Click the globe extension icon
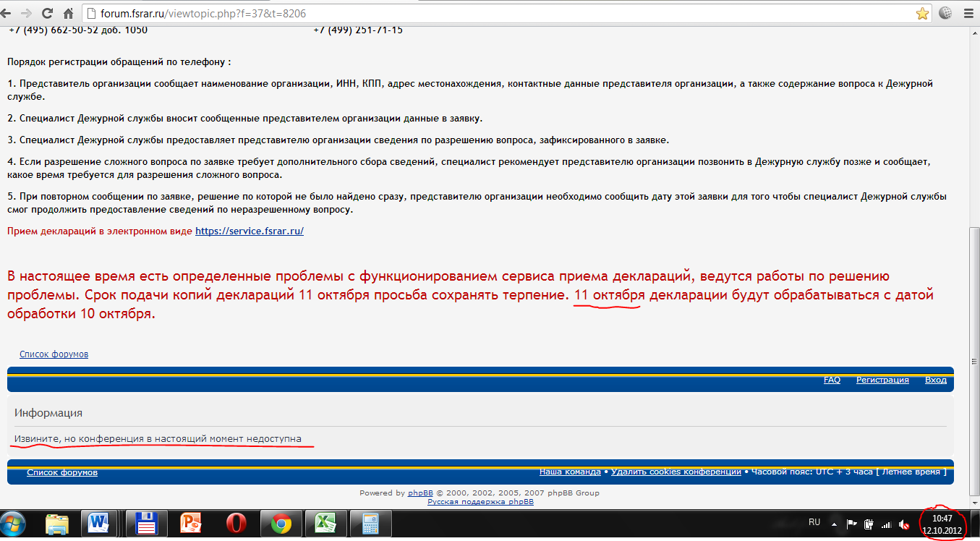Viewport: 980px width, 541px height. 946,13
